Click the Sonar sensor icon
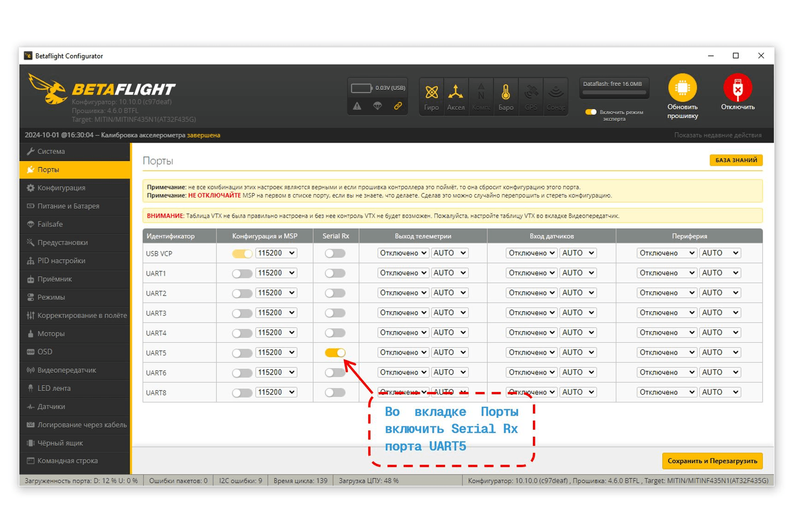812x505 pixels. [x=555, y=92]
